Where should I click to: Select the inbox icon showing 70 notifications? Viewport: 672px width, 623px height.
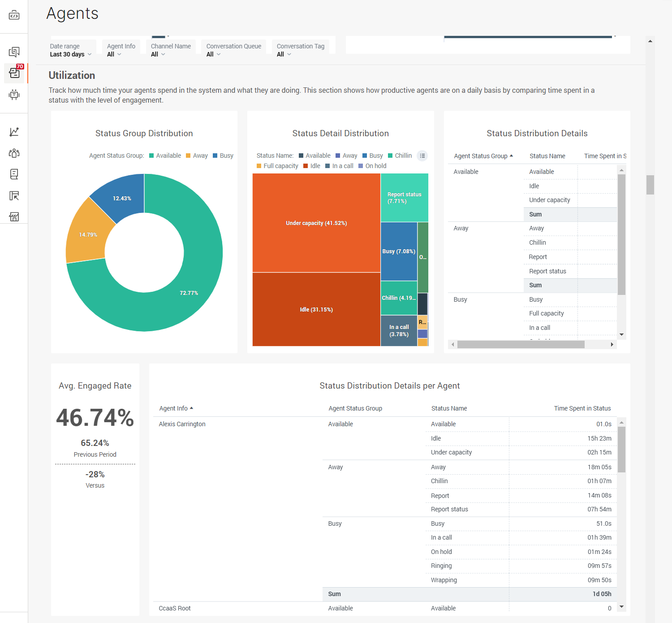[14, 73]
